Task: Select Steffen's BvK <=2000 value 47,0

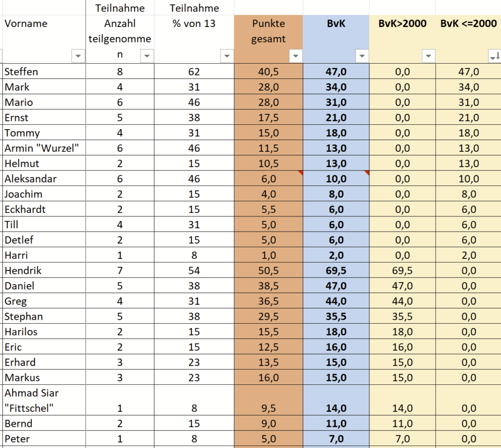Action: 468,72
